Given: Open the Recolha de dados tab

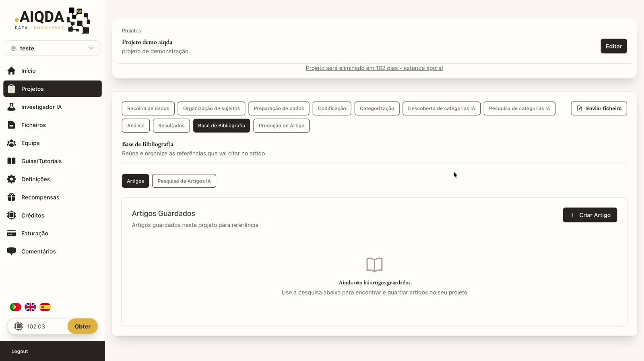Looking at the screenshot, I should coord(148,108).
